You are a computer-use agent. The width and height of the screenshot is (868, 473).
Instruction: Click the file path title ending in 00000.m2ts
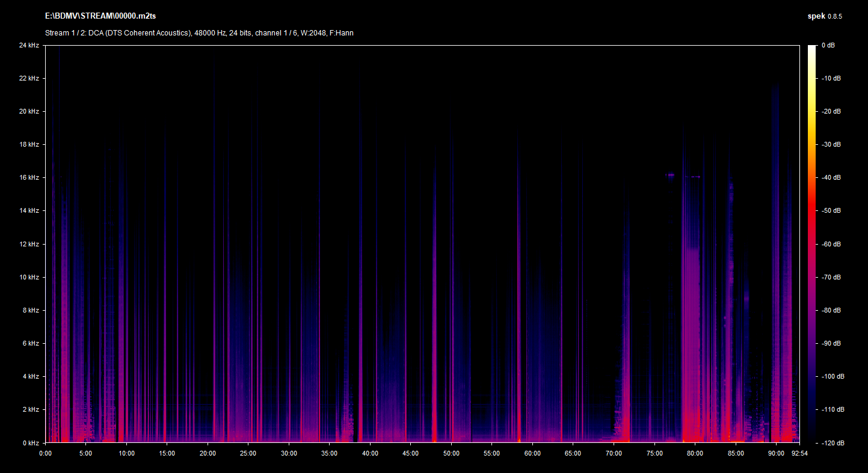[x=100, y=16]
